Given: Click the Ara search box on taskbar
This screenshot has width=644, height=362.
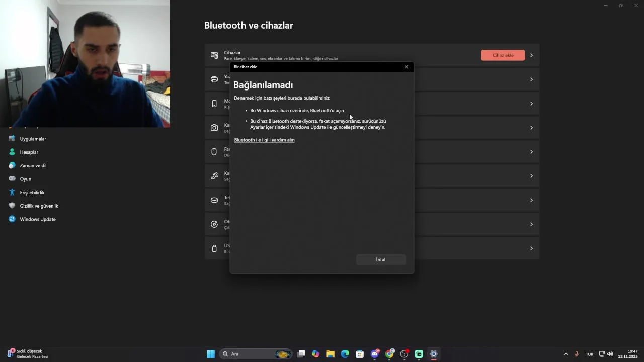Looking at the screenshot, I should 256,354.
